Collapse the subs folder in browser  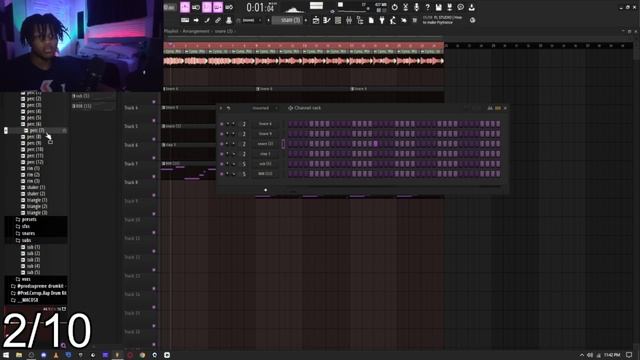(x=26, y=240)
